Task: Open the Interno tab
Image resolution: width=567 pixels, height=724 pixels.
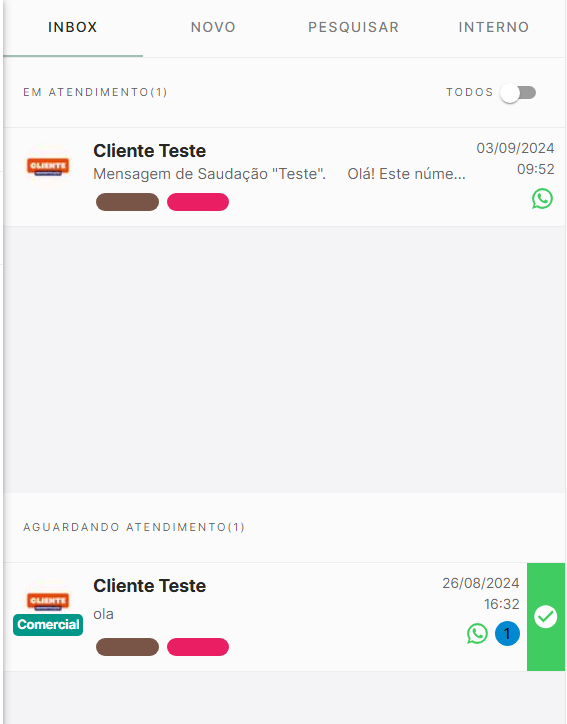Action: click(494, 27)
